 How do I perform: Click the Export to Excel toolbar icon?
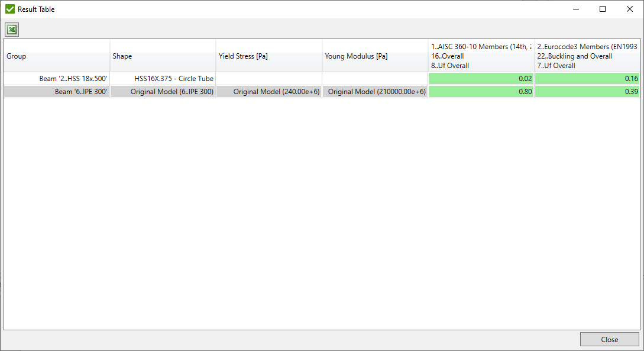coord(11,29)
